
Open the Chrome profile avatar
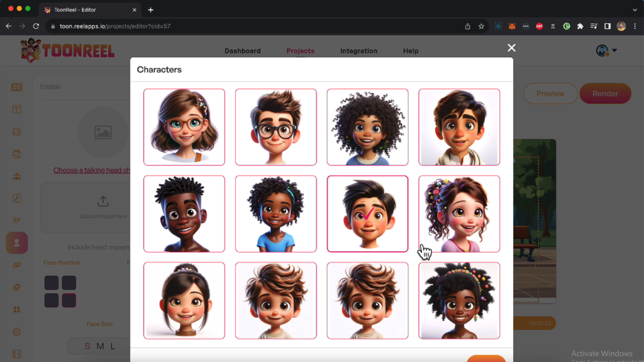click(621, 26)
